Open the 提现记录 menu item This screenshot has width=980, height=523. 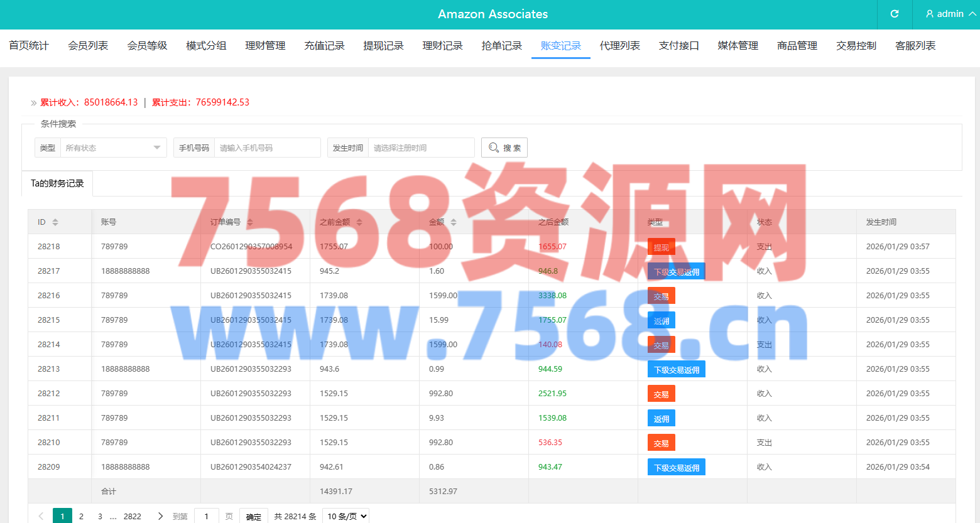tap(383, 46)
